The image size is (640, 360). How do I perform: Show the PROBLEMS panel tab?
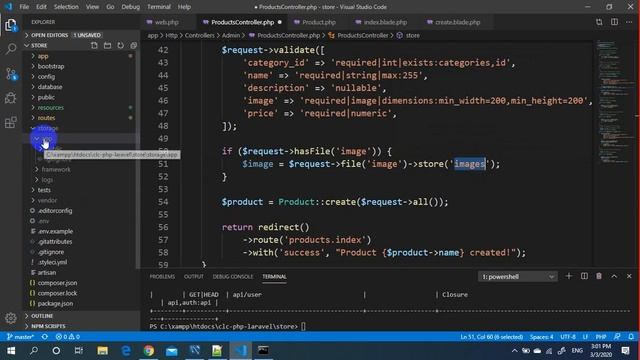tap(162, 277)
